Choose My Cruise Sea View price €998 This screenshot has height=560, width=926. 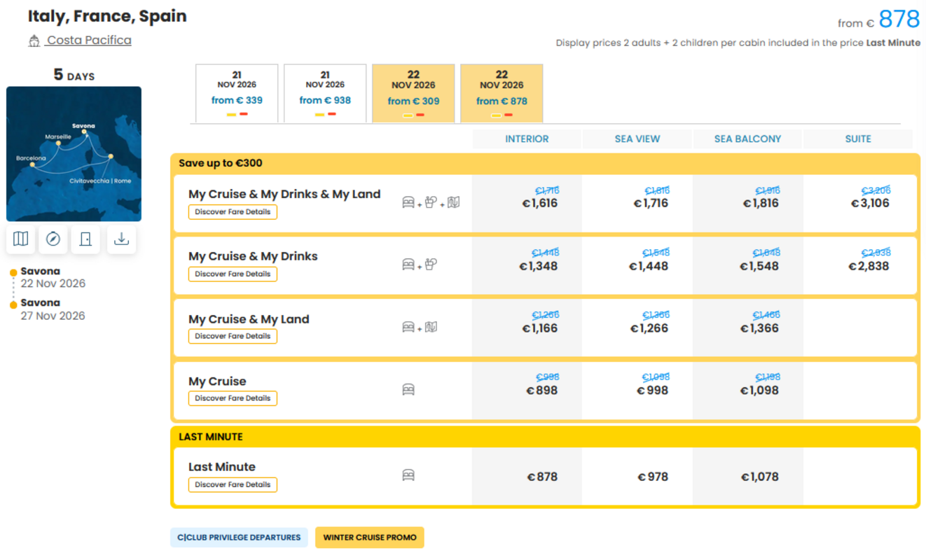coord(652,391)
